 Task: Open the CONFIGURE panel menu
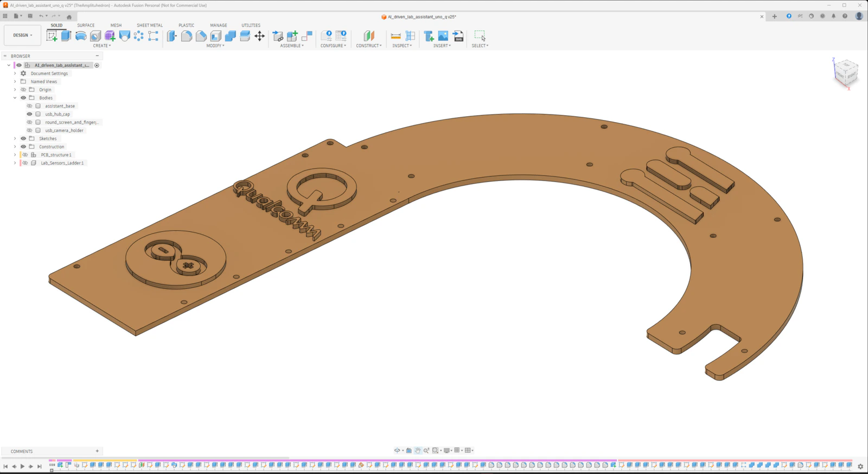(333, 46)
